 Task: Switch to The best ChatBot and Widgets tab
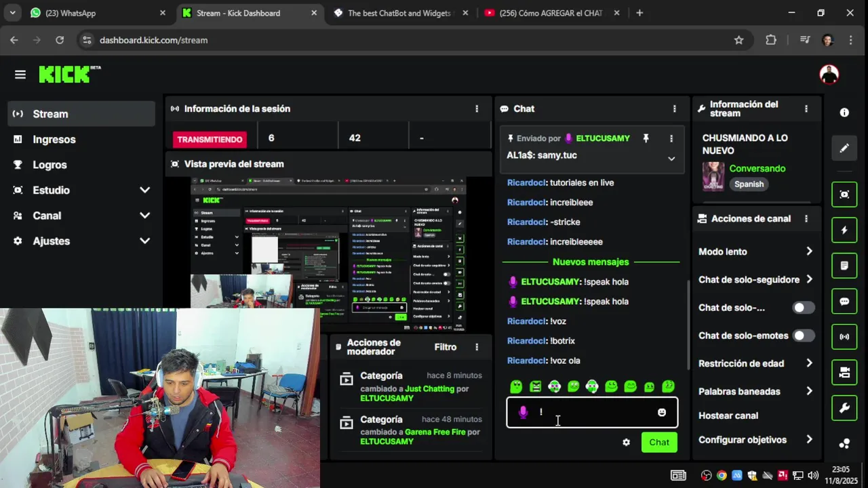pos(399,13)
